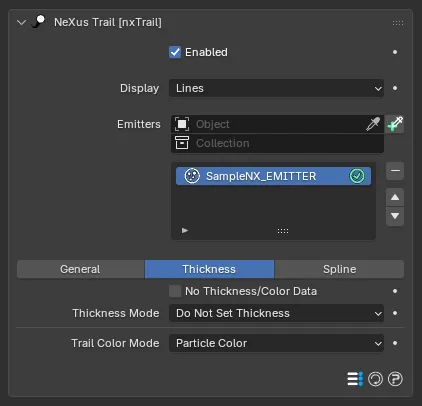Click the Object data-type icon in Emitters

coord(182,124)
